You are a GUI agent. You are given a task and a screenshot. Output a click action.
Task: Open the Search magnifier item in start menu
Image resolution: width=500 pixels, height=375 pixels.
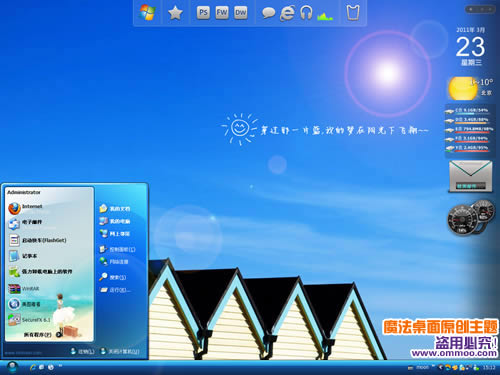[x=112, y=277]
